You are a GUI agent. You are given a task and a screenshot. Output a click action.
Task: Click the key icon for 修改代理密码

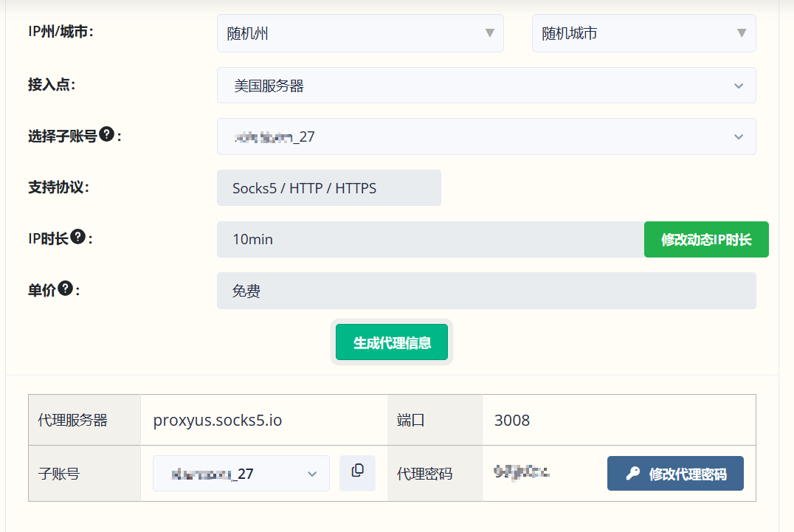click(632, 474)
